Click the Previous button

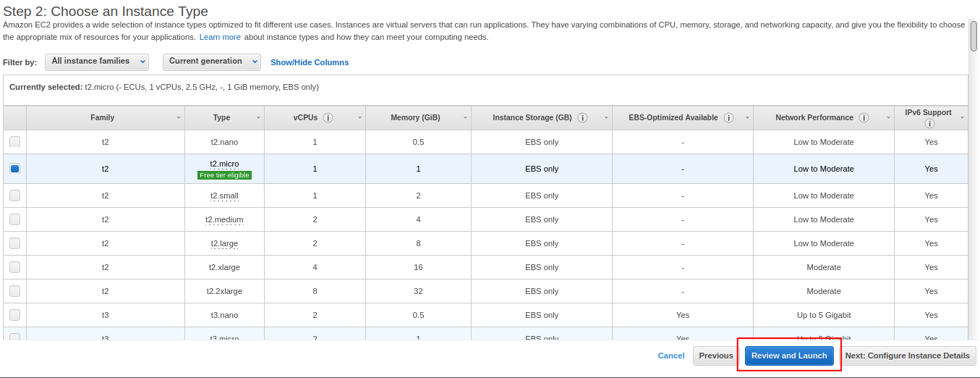tap(715, 356)
